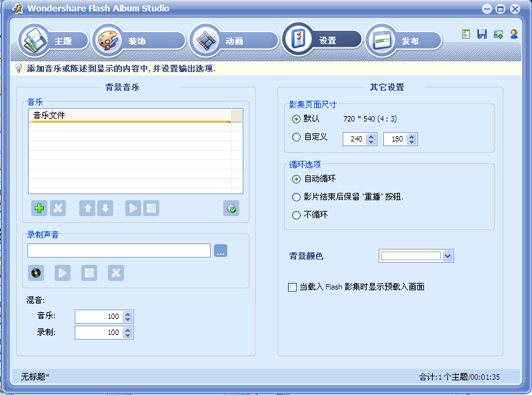The height and width of the screenshot is (395, 532).
Task: Click the recording file path field
Action: pyautogui.click(x=119, y=251)
